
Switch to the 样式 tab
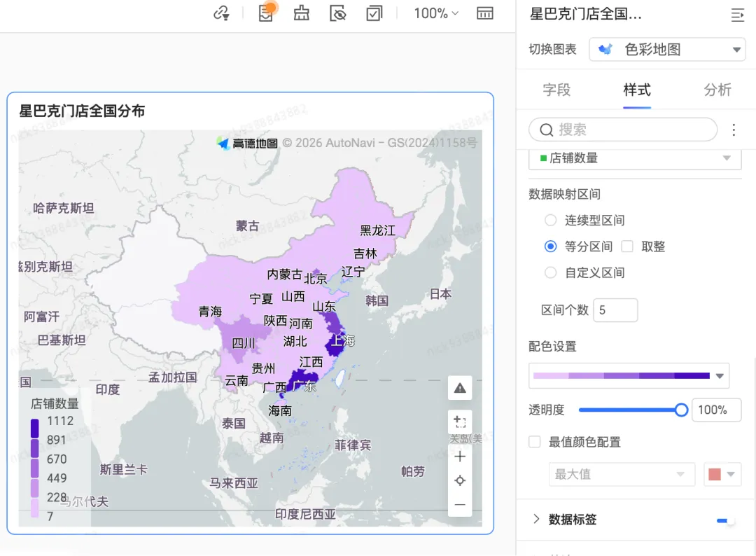[637, 90]
